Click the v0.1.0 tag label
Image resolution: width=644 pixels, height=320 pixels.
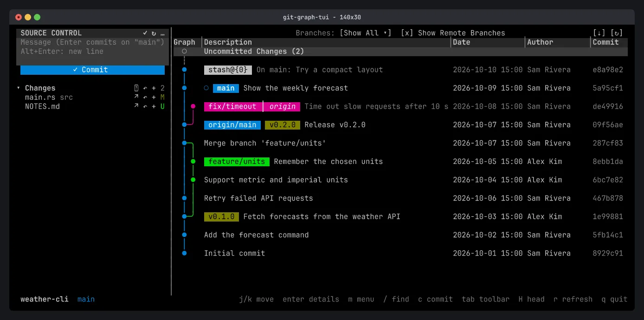coord(222,216)
